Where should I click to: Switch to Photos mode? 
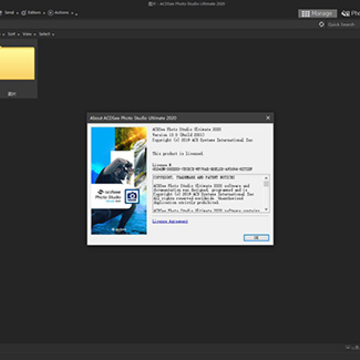coord(351,13)
